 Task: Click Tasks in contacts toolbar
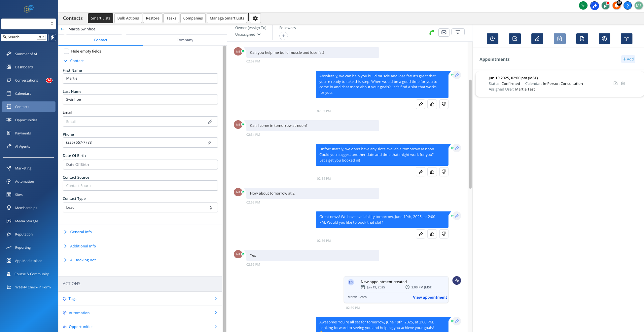[171, 18]
